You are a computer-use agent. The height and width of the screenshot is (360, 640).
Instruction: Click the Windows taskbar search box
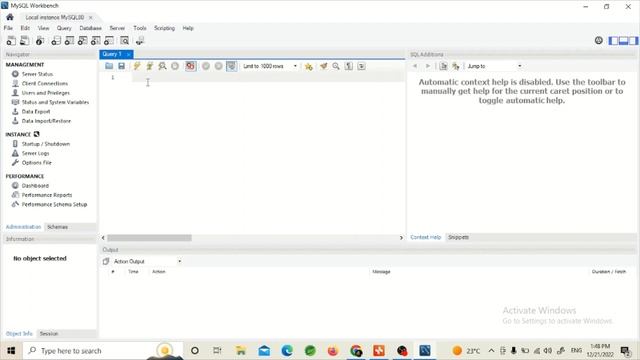[103, 351]
